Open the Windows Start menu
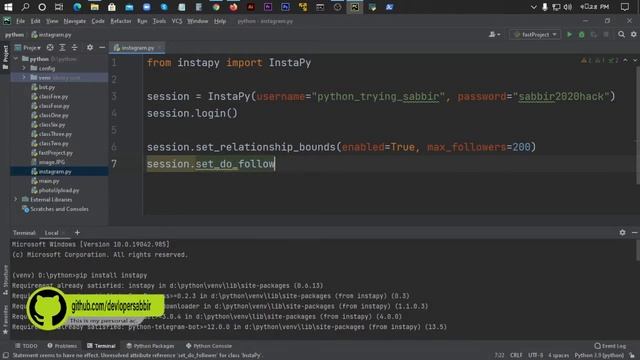 pos(8,7)
